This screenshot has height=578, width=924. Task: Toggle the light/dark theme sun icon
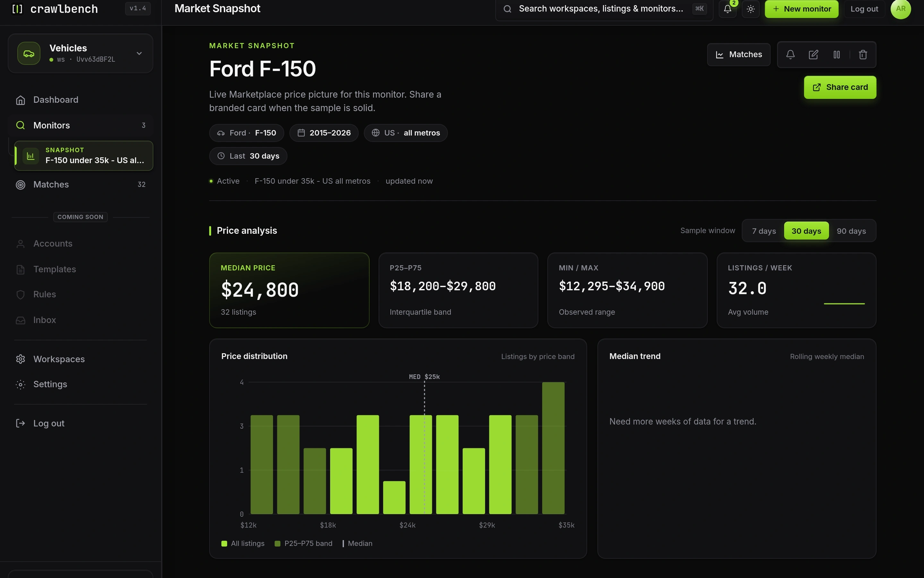coord(751,9)
